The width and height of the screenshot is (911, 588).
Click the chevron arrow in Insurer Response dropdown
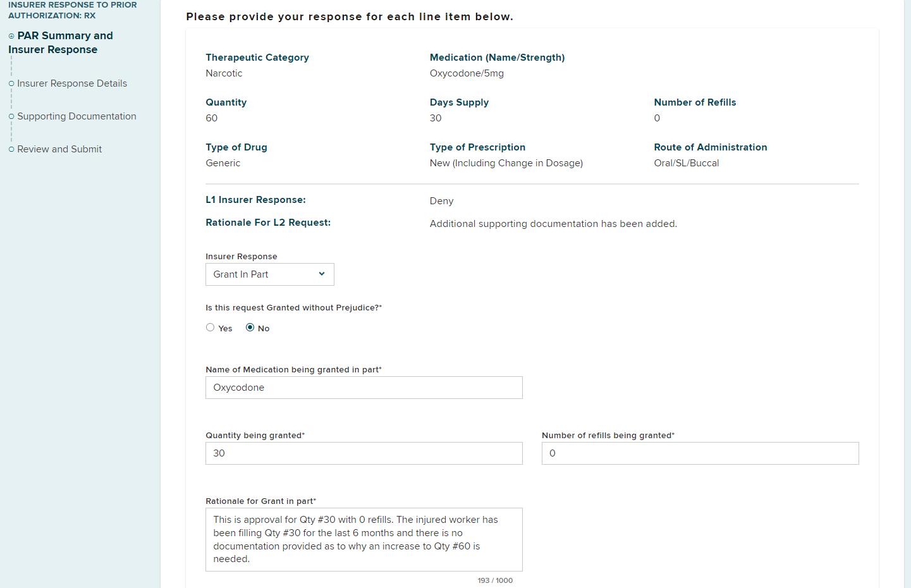[x=322, y=274]
